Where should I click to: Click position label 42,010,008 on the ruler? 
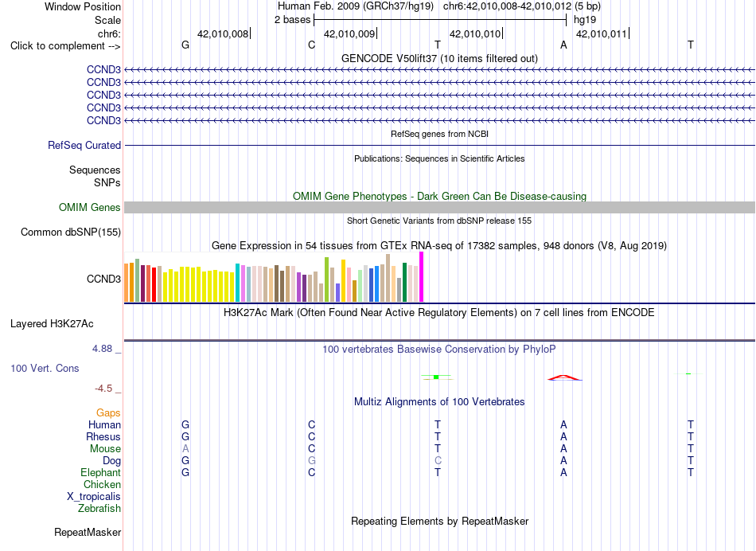coord(223,33)
